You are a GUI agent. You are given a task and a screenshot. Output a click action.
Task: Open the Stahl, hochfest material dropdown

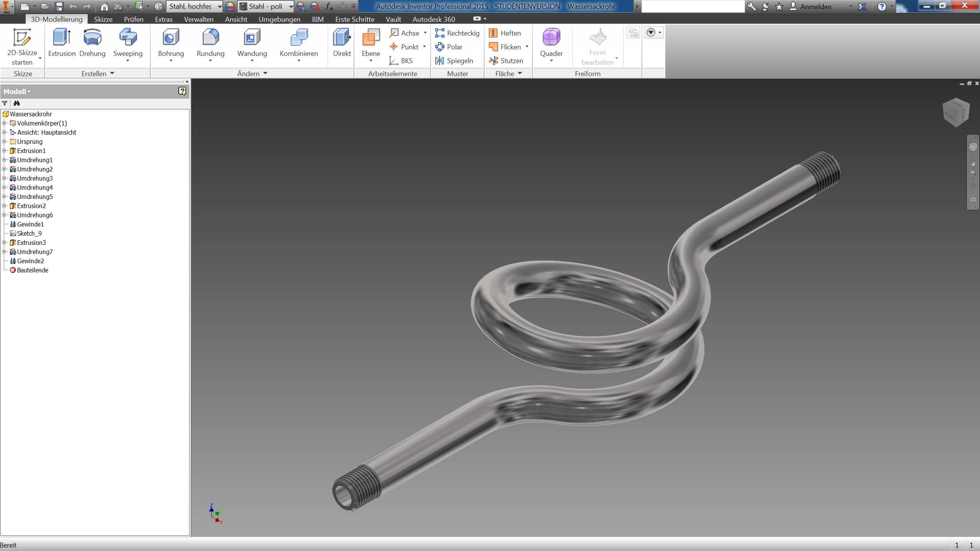point(219,7)
